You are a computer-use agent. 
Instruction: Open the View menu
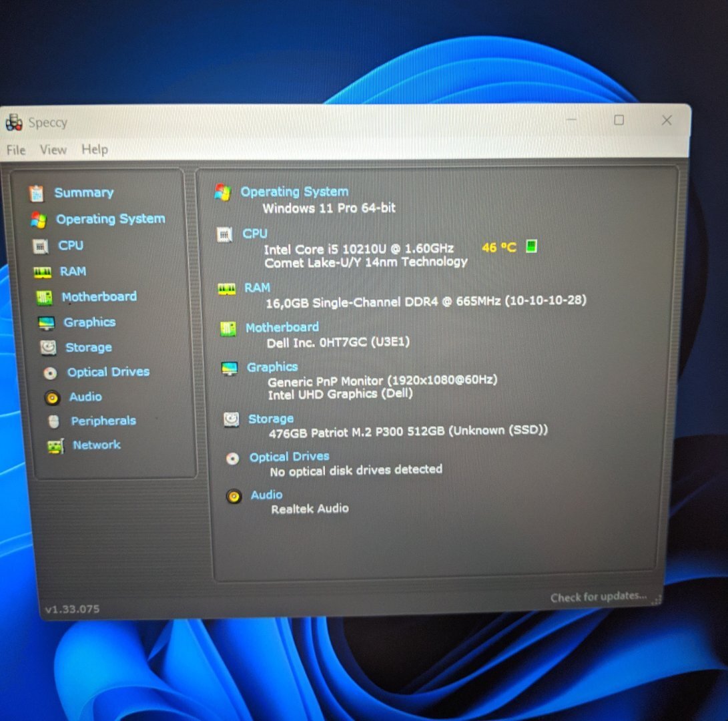53,150
